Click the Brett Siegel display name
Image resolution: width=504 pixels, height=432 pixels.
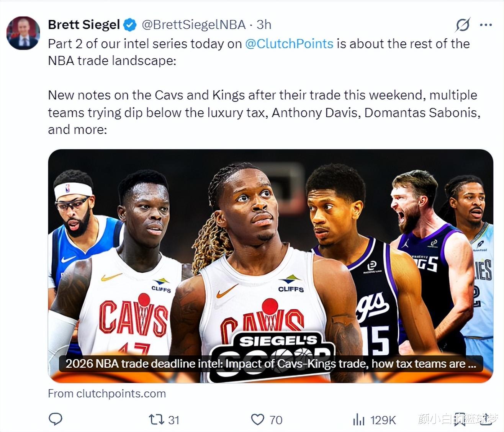pyautogui.click(x=84, y=25)
